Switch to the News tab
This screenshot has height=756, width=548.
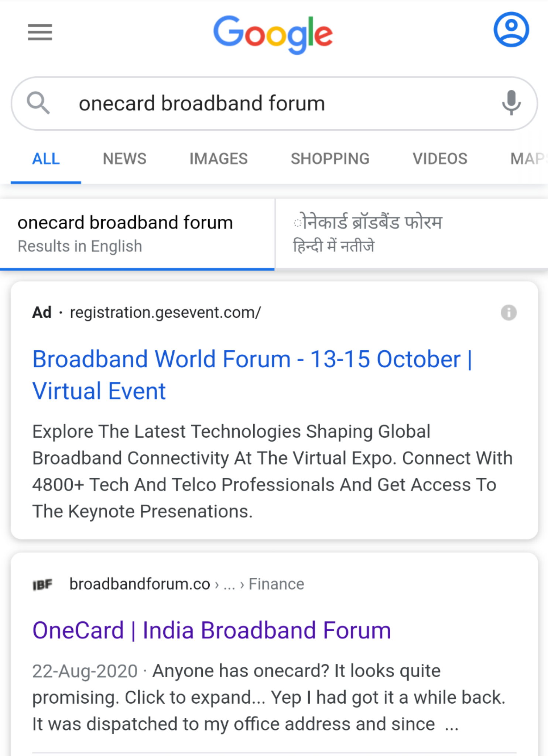(124, 159)
